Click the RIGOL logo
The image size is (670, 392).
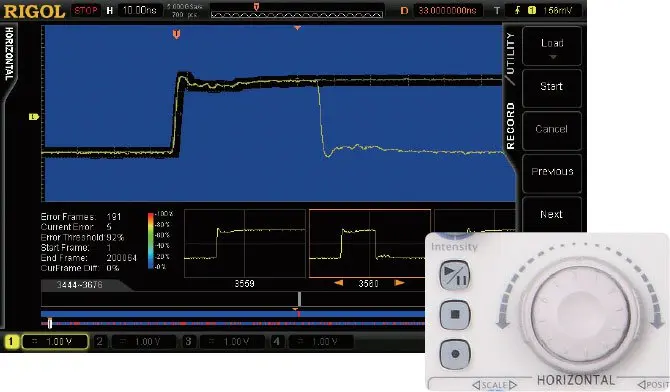pyautogui.click(x=34, y=11)
